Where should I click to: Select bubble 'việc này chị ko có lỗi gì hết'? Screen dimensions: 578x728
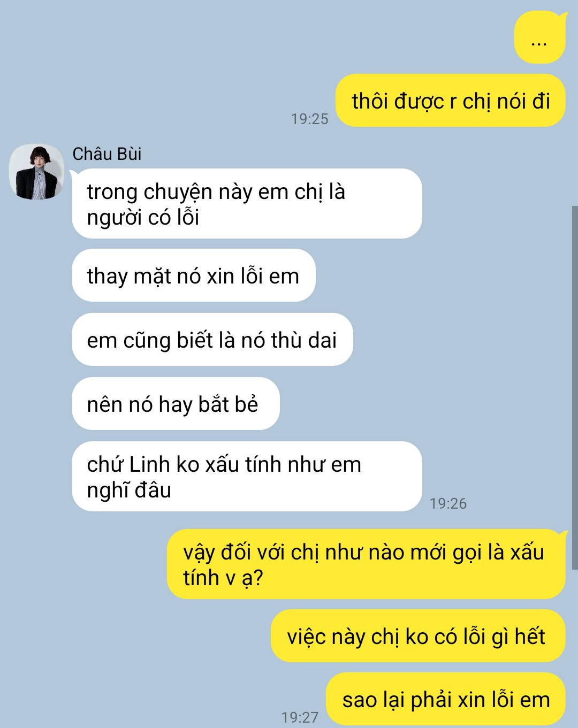pos(418,636)
